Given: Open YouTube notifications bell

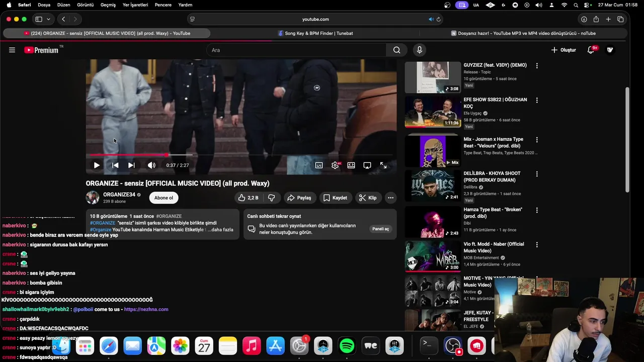Looking at the screenshot, I should coord(591,50).
